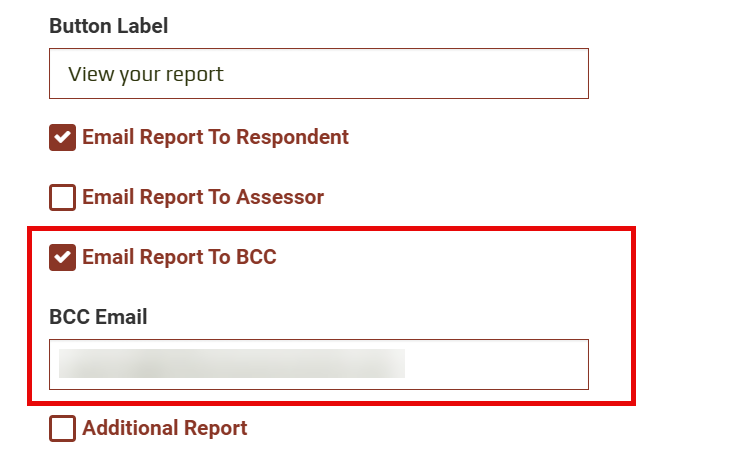Click the "Email Report To Assessor" label text

pyautogui.click(x=203, y=197)
